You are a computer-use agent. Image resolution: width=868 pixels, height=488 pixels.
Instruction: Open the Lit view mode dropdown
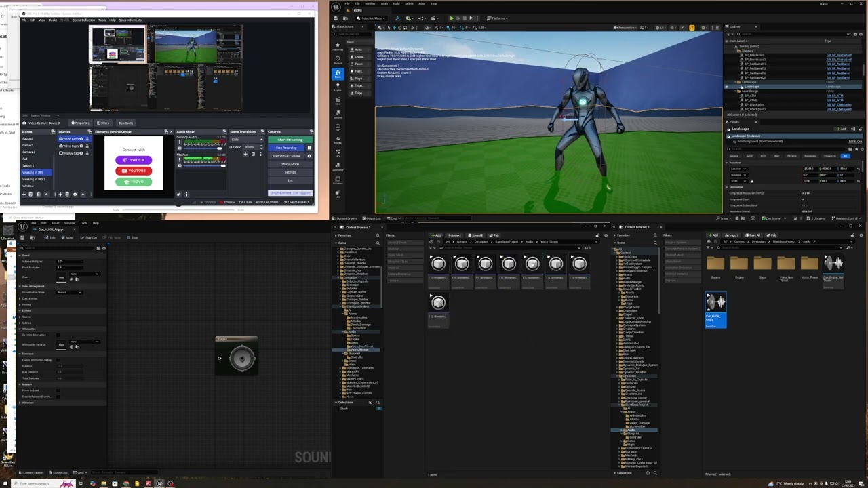660,28
